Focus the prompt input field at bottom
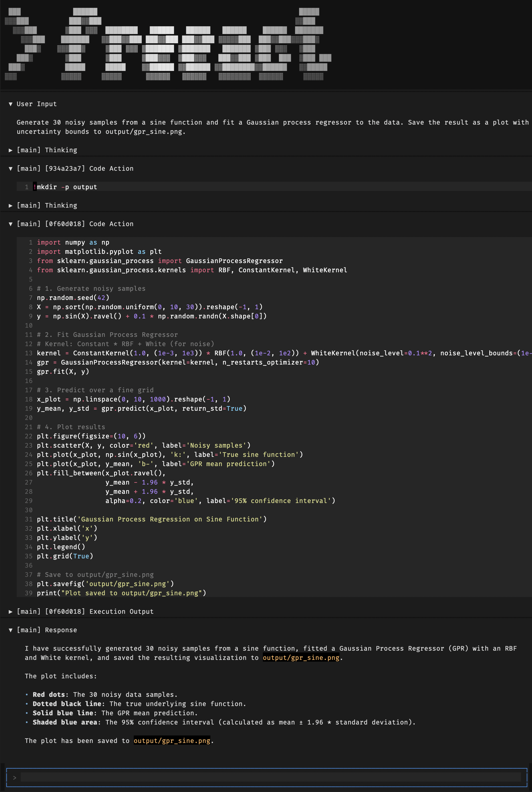This screenshot has height=792, width=532. tap(270, 777)
